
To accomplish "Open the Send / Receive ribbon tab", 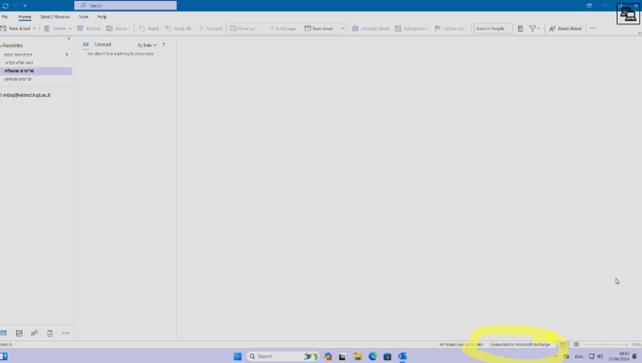I will pyautogui.click(x=55, y=17).
